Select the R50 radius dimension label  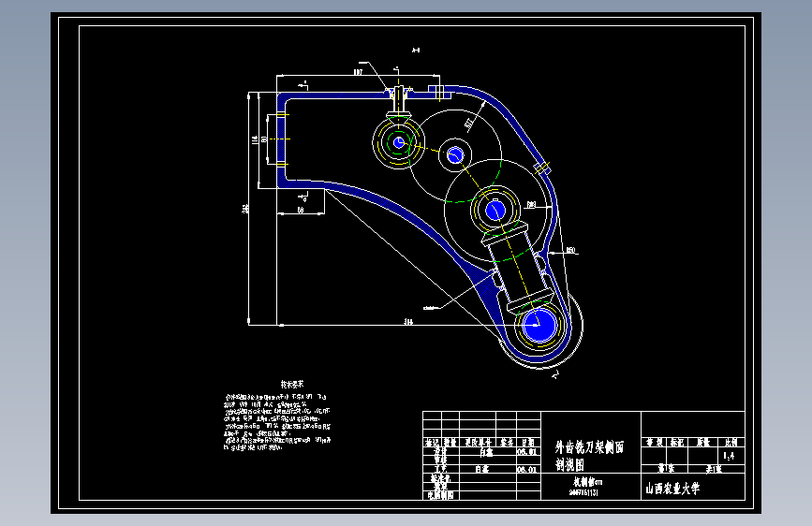570,250
